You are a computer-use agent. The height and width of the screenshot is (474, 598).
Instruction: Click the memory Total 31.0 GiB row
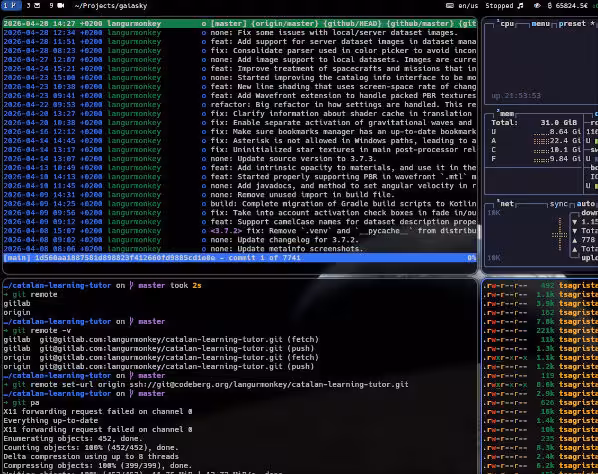[534, 122]
